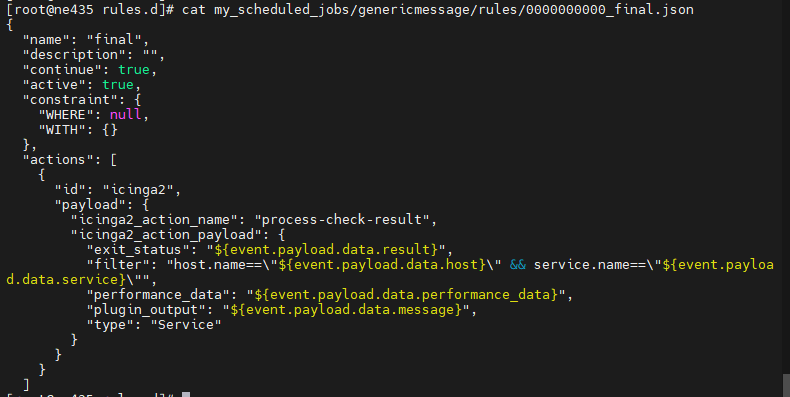The width and height of the screenshot is (790, 397).
Task: Click the cat command filename 0000000000_final.json
Action: coord(610,10)
